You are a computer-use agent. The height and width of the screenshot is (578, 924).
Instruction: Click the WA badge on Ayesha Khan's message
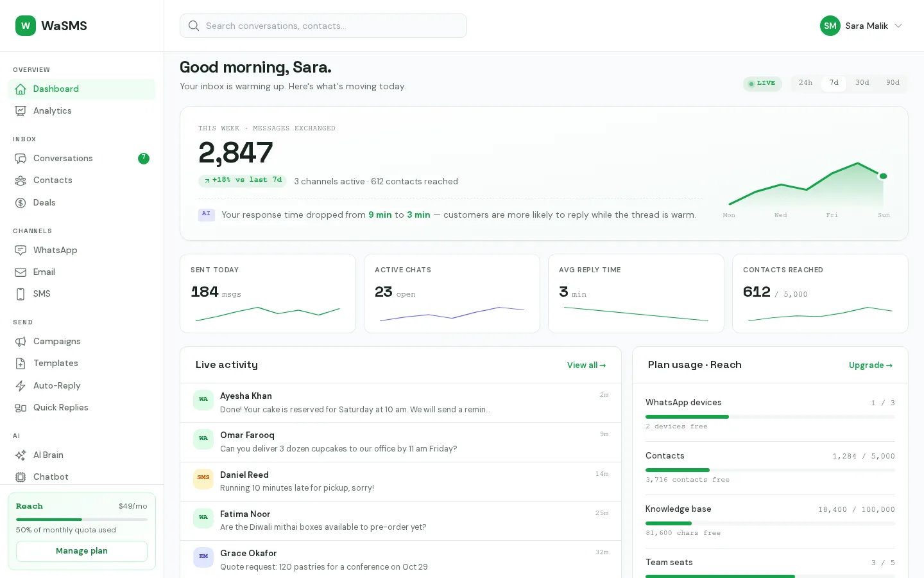(x=203, y=399)
